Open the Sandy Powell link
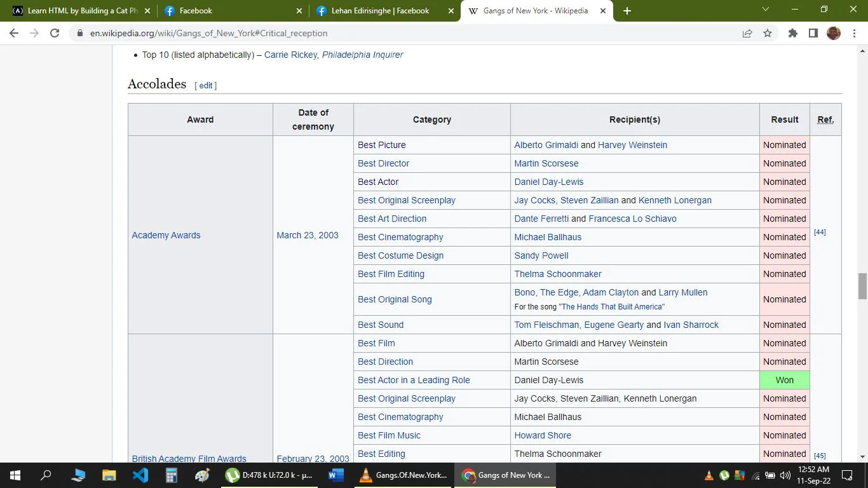Screen dimensions: 868x488 [x=541, y=255]
